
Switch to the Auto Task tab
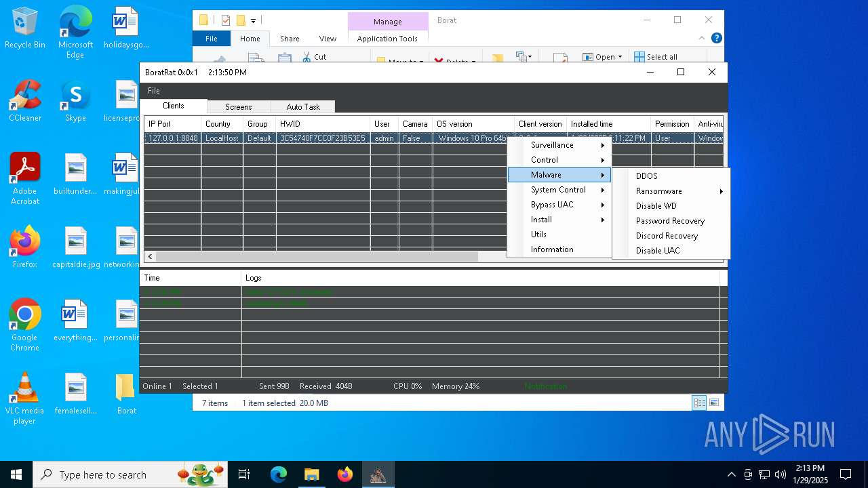click(302, 107)
